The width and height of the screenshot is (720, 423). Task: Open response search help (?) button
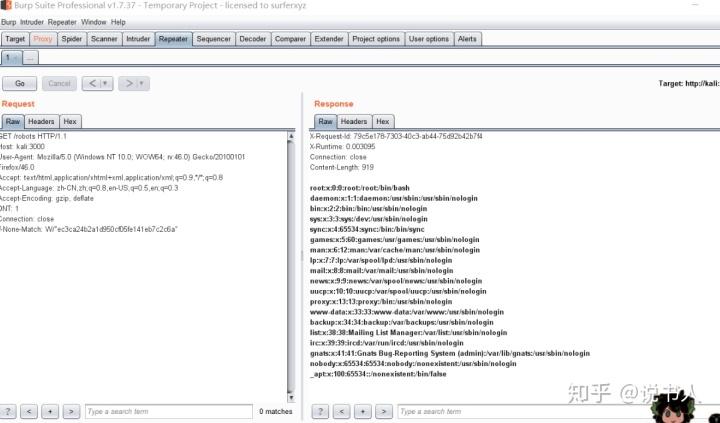[x=320, y=412]
